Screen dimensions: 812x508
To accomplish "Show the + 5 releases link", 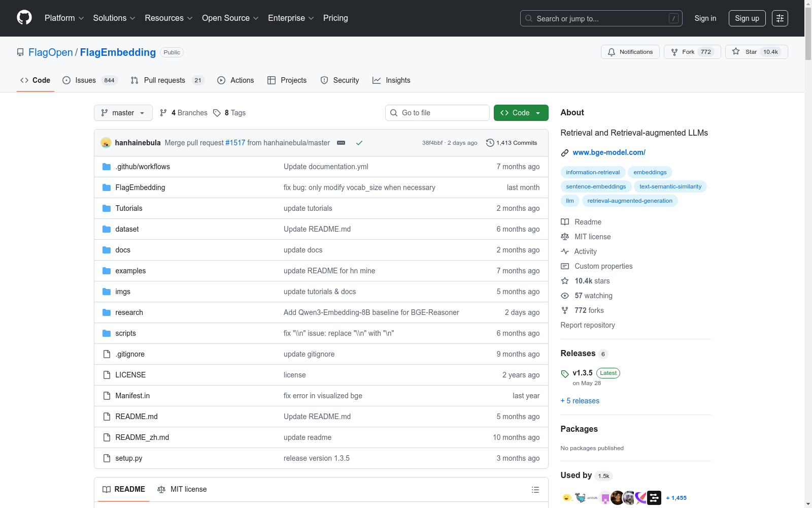I will [x=580, y=401].
